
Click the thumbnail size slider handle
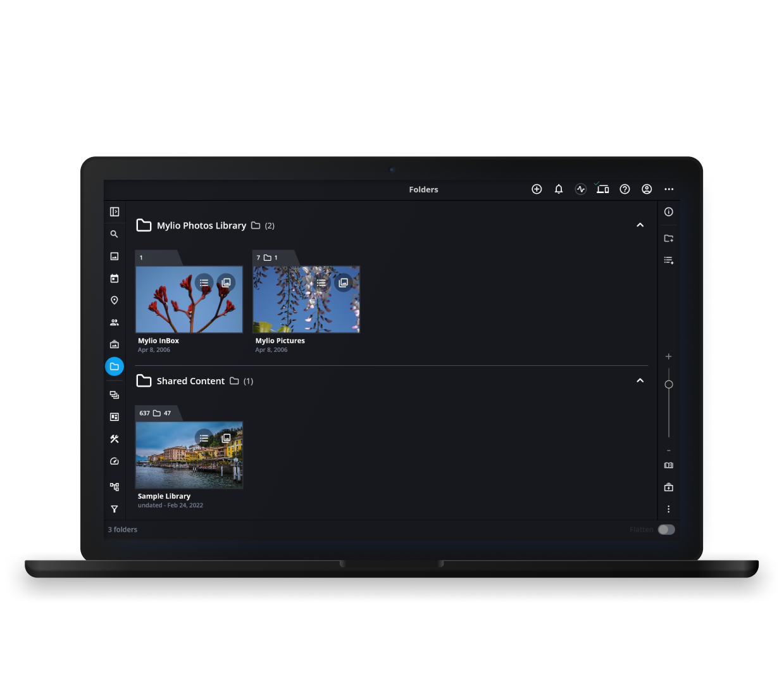click(669, 384)
